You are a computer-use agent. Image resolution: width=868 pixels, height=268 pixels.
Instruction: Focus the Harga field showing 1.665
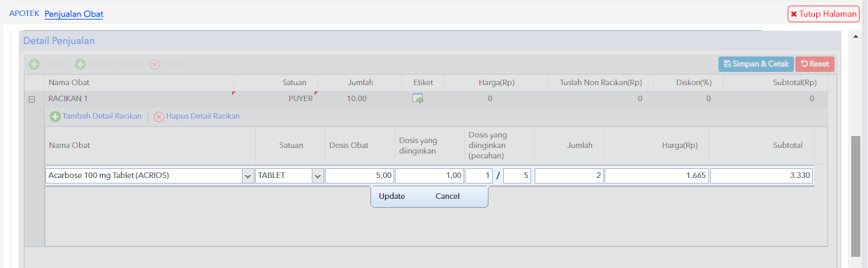pos(656,176)
